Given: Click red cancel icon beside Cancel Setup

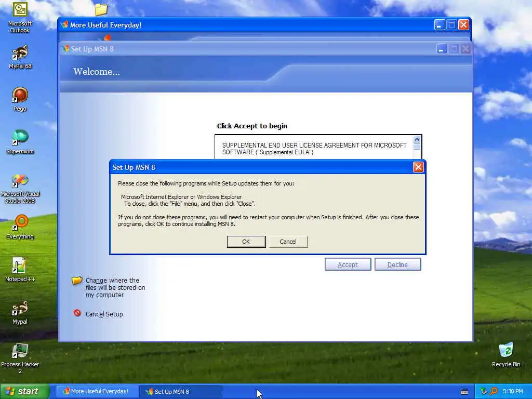Looking at the screenshot, I should tap(77, 313).
